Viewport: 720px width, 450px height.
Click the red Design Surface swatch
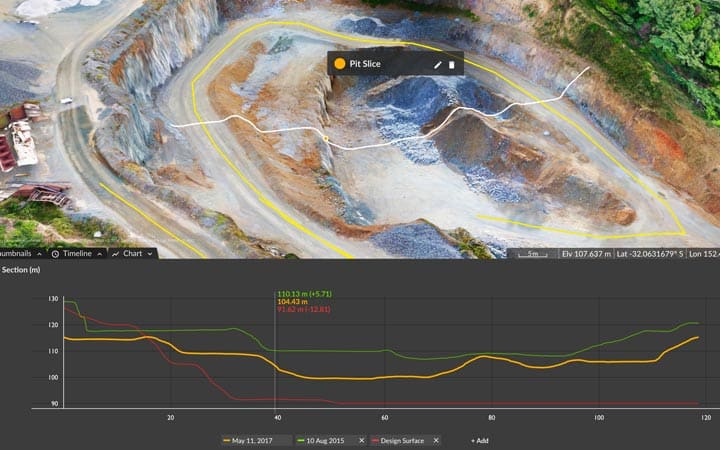pyautogui.click(x=375, y=441)
